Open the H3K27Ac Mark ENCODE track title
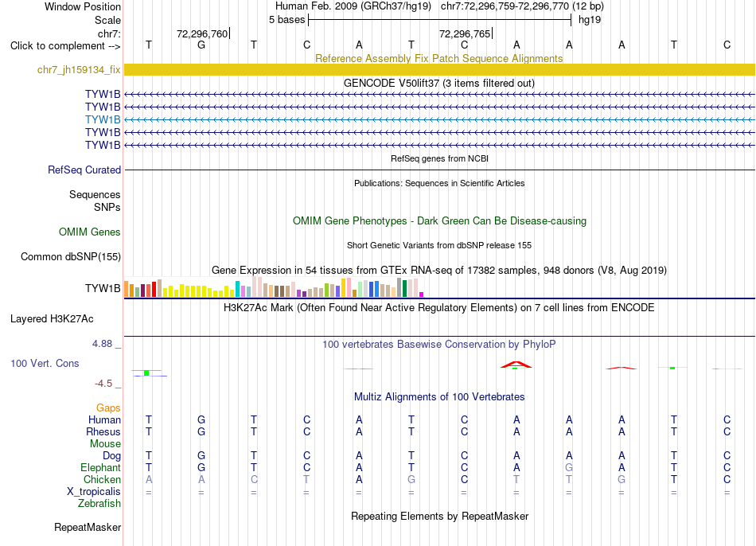The image size is (756, 546). pyautogui.click(x=439, y=308)
